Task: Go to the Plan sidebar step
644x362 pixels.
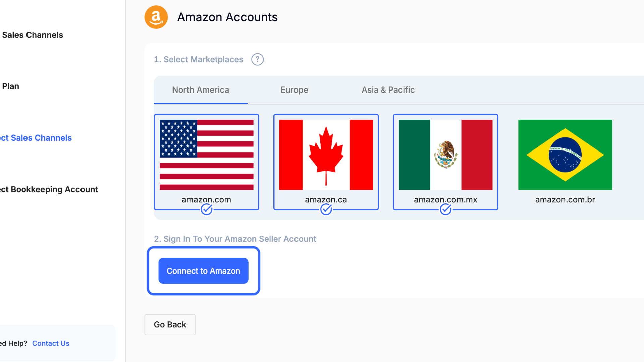Action: coord(11,86)
